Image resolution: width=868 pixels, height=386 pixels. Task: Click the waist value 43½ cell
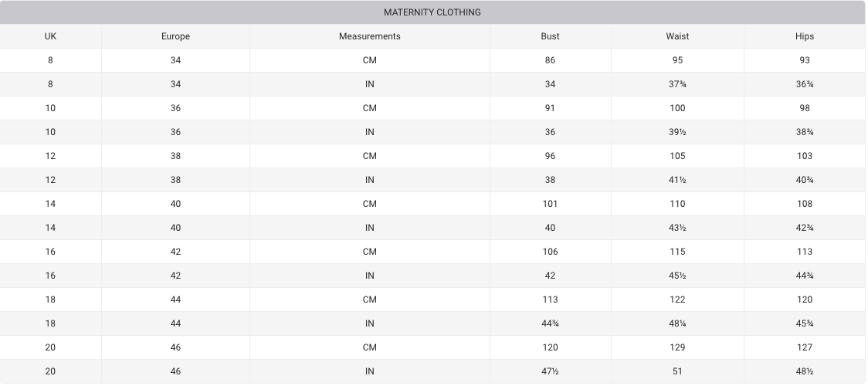pyautogui.click(x=677, y=228)
